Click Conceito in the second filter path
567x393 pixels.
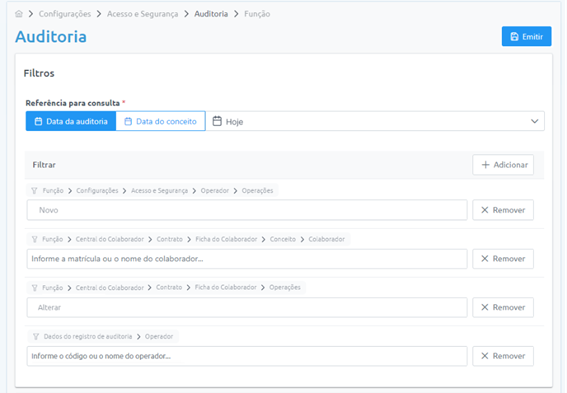point(283,239)
